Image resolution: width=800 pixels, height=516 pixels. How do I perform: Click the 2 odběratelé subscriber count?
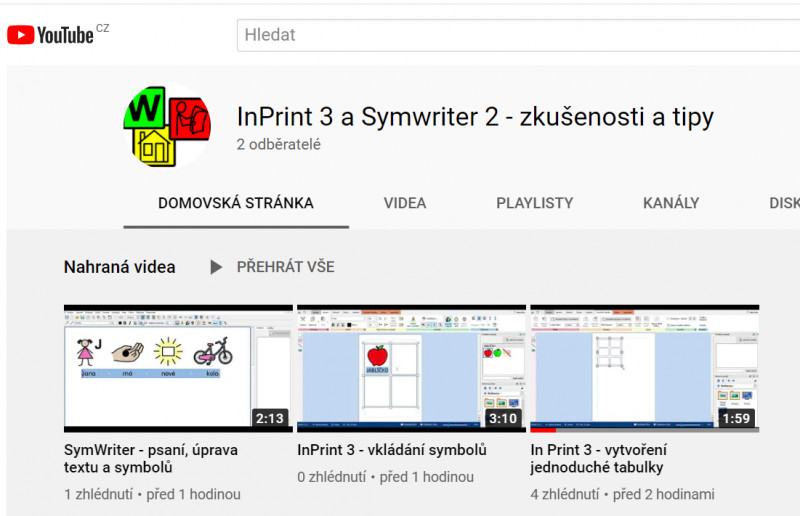click(x=279, y=144)
